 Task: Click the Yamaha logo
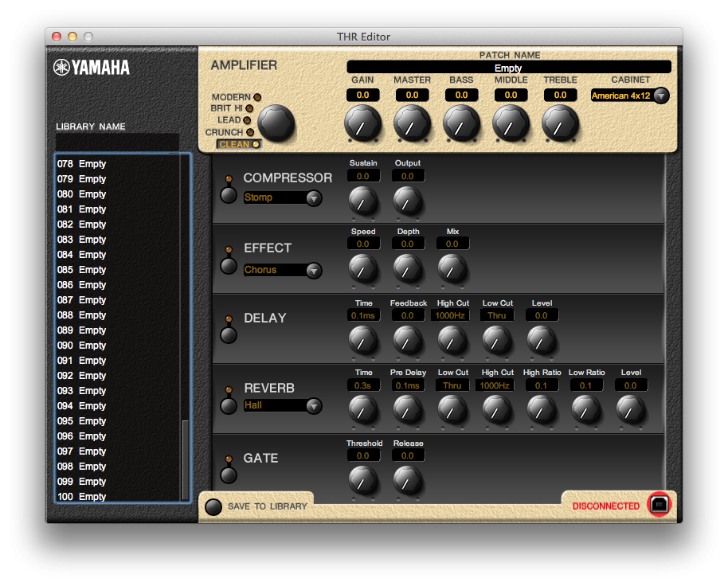[92, 67]
